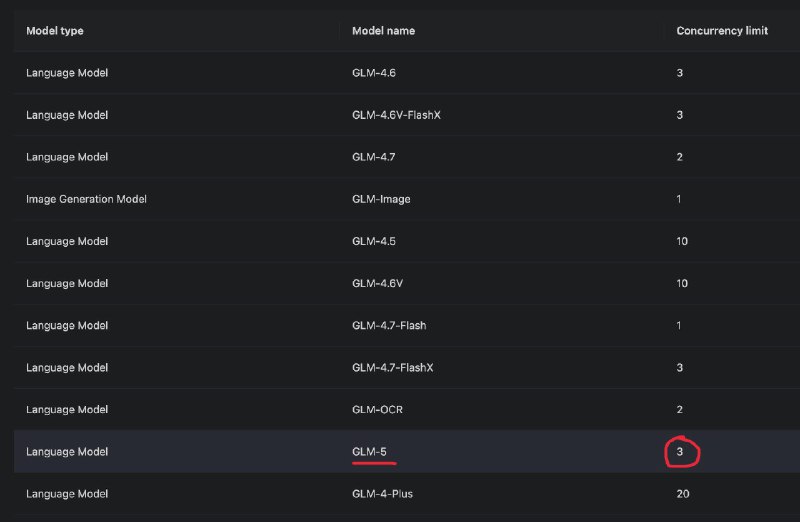This screenshot has width=800, height=522.
Task: Click the GLM-4.6V model name
Action: pos(378,283)
